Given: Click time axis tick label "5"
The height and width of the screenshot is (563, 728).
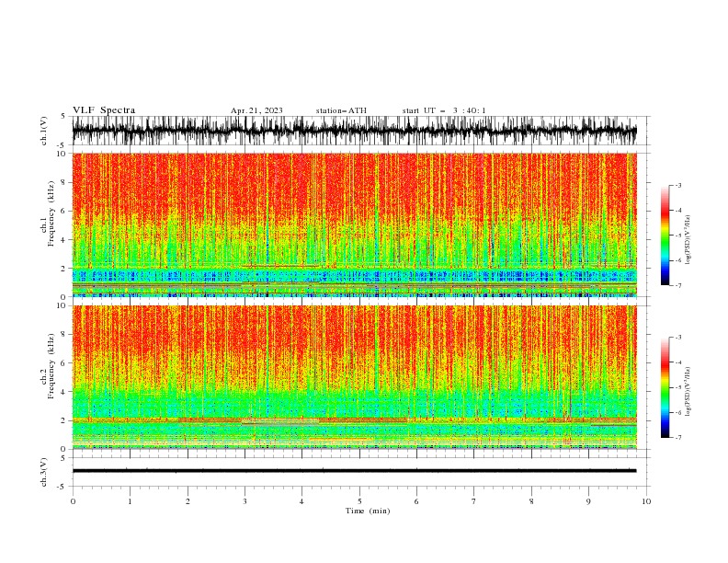Looking at the screenshot, I should point(359,501).
